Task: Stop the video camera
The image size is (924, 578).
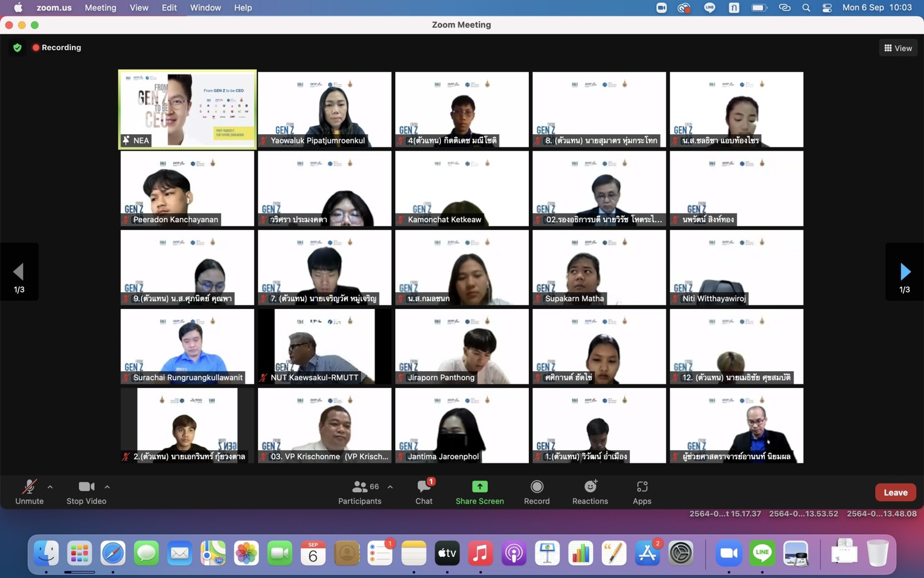Action: 86,492
